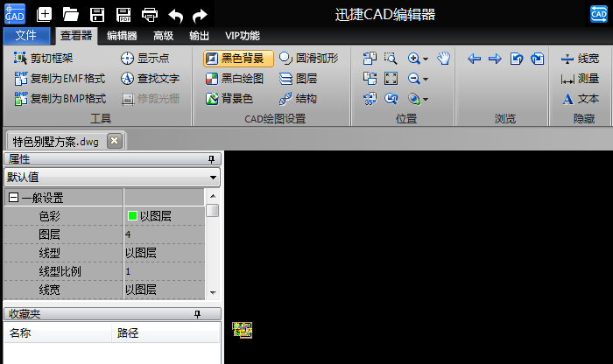Click the zoom in icon

[x=414, y=59]
